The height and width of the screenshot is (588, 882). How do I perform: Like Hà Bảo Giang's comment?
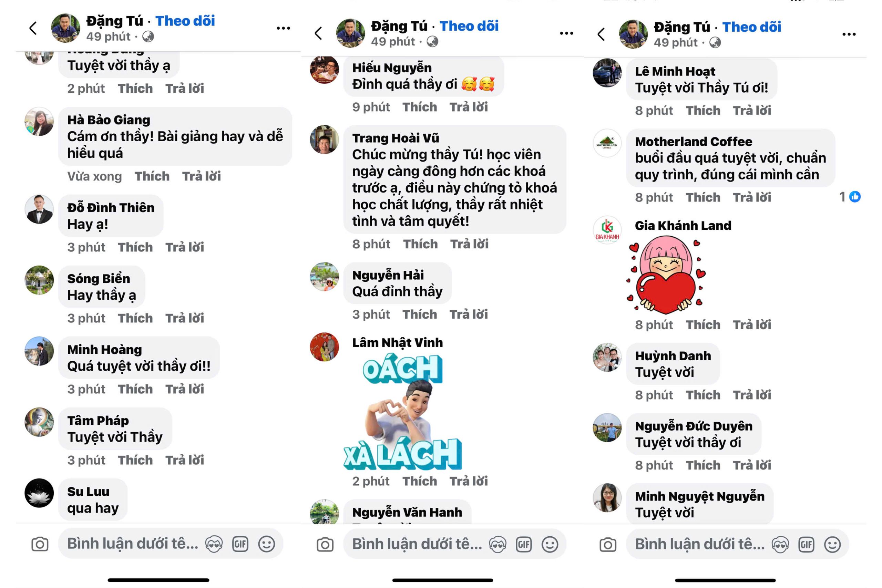pos(152,176)
